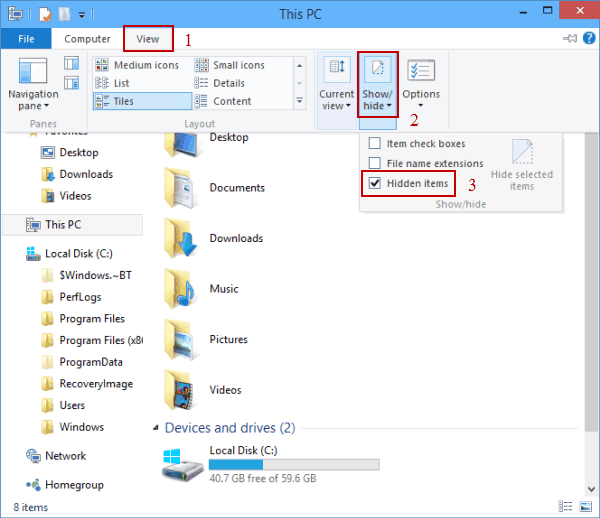Screen dimensions: 600x518
Task: Select Homegroup in navigation pane
Action: tap(64, 485)
